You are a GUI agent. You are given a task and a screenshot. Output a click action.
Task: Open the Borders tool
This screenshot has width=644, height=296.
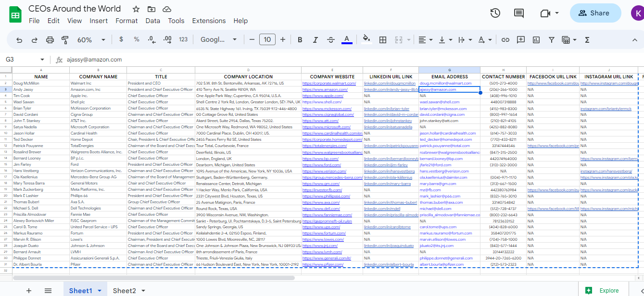[383, 40]
